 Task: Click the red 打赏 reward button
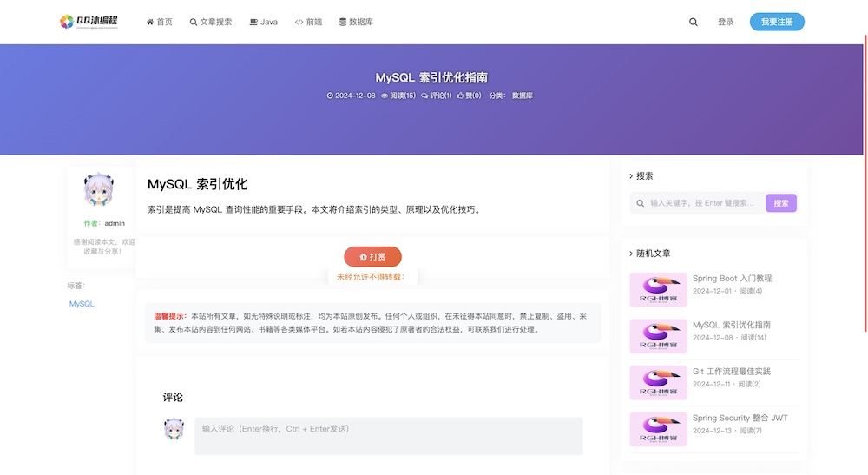[372, 257]
